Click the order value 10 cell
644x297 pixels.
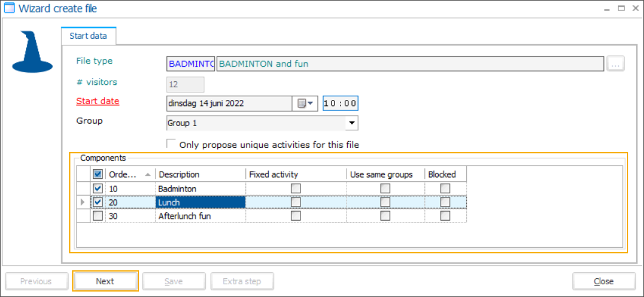(x=130, y=189)
